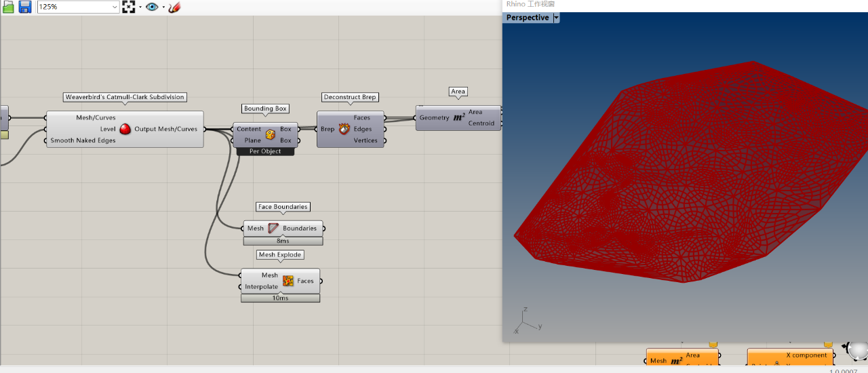
Task: Select the Bounding Box component icon
Action: click(x=271, y=134)
